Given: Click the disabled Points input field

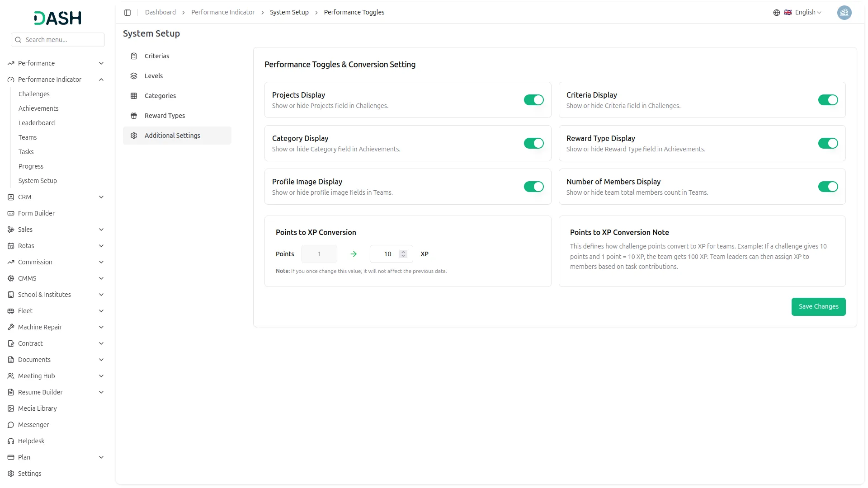Looking at the screenshot, I should (x=319, y=254).
